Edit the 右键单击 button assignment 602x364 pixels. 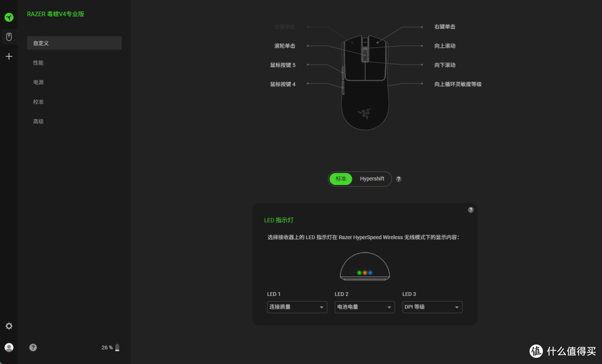[x=445, y=27]
